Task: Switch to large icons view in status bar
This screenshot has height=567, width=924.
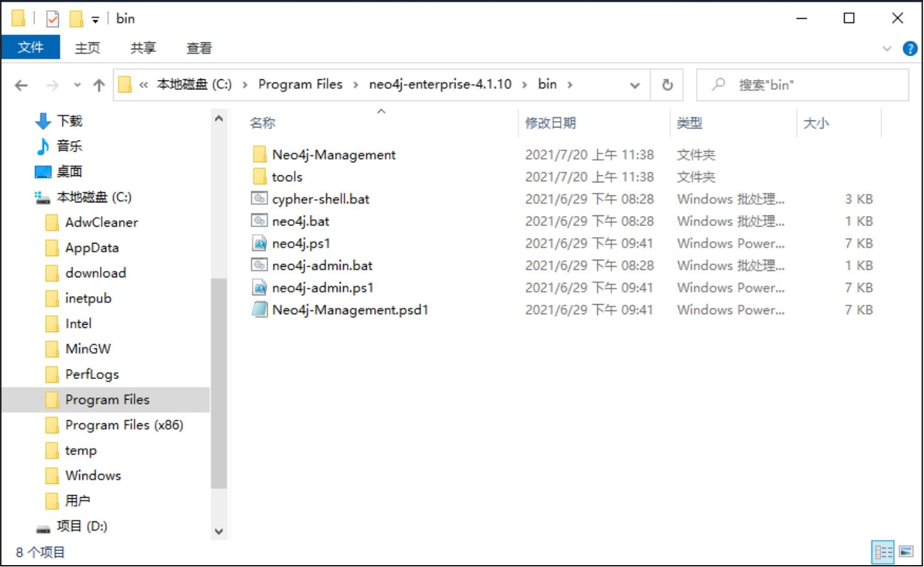Action: 907,552
